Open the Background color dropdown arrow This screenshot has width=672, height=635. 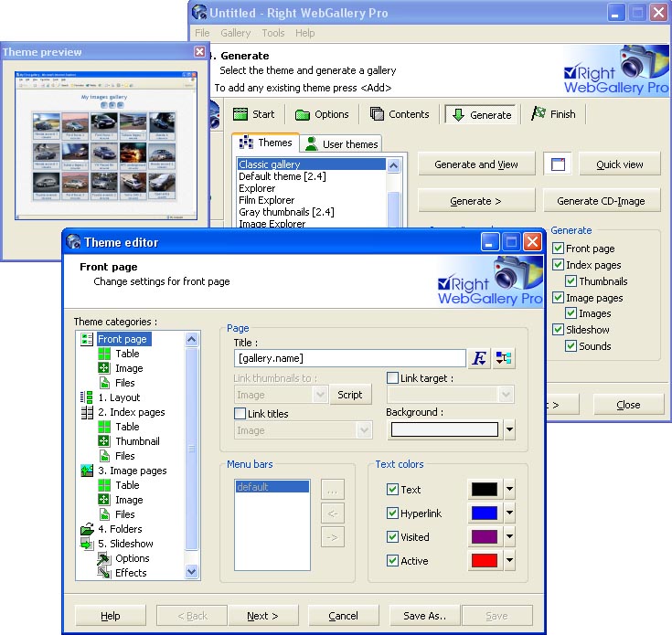[509, 429]
